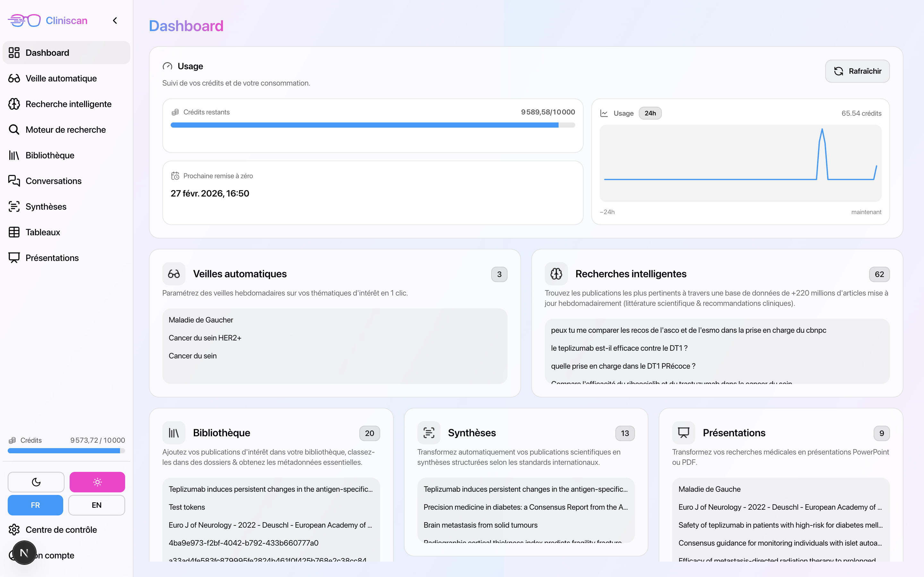
Task: Collapse the sidebar with the chevron
Action: 115,21
